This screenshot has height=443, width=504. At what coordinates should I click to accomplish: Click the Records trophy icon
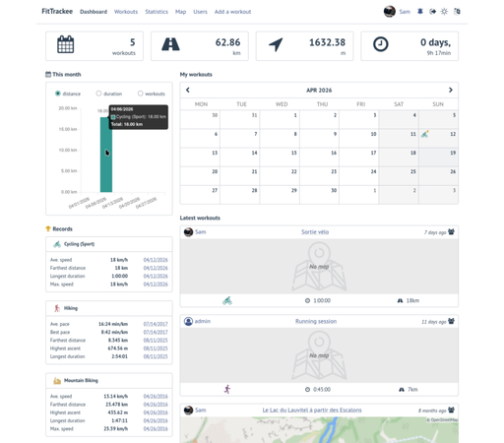(x=48, y=228)
